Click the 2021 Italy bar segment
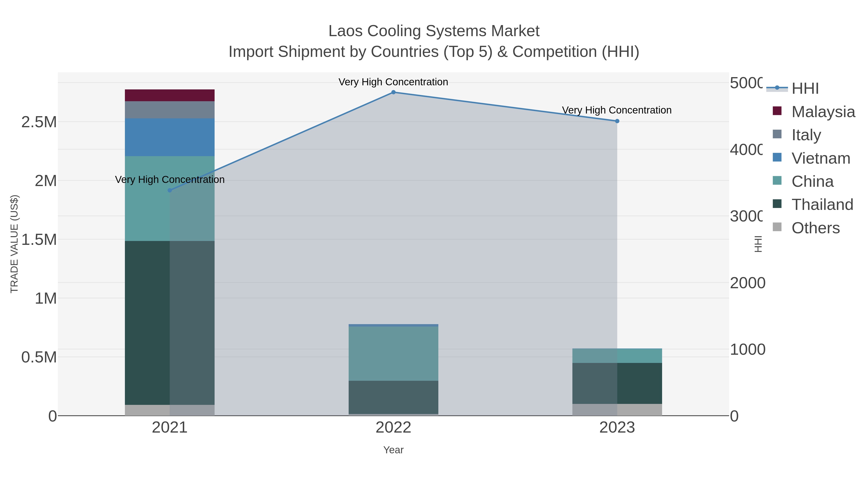Viewport: 868px width, 488px height. [x=170, y=110]
